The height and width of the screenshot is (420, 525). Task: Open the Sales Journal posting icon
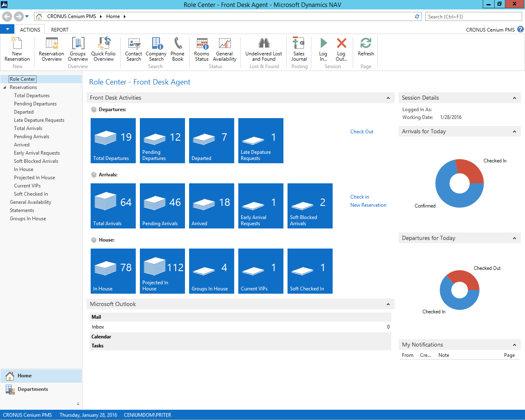point(299,49)
